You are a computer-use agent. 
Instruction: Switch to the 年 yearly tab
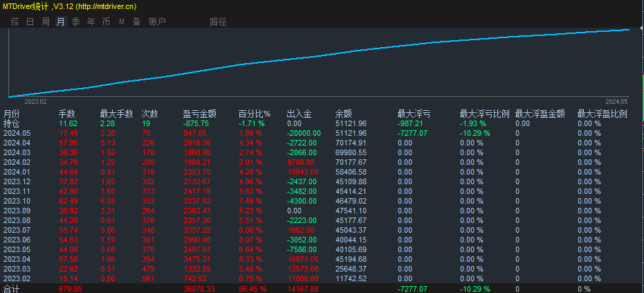coord(91,21)
